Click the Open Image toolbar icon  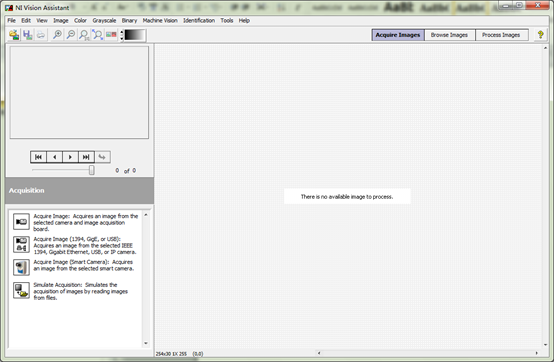pyautogui.click(x=14, y=35)
